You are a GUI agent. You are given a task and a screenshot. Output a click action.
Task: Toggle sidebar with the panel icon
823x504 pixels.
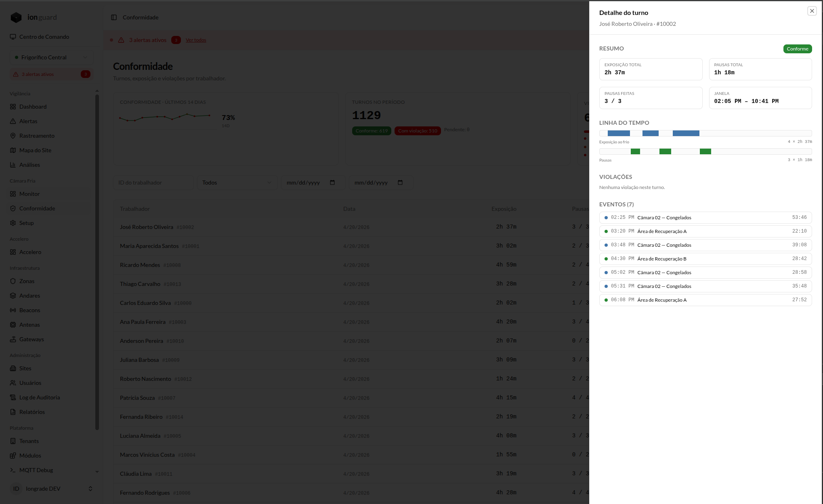[114, 17]
